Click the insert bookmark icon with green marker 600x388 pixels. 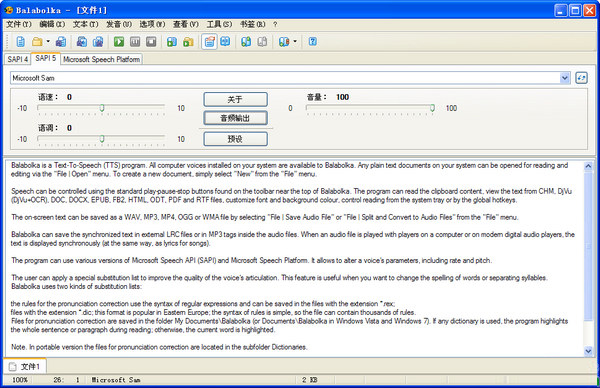coord(246,41)
